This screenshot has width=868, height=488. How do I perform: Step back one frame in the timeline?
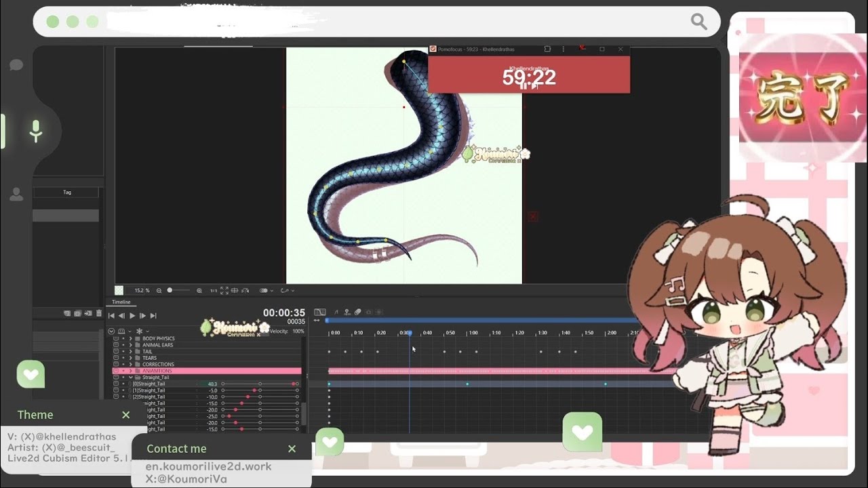(x=121, y=316)
